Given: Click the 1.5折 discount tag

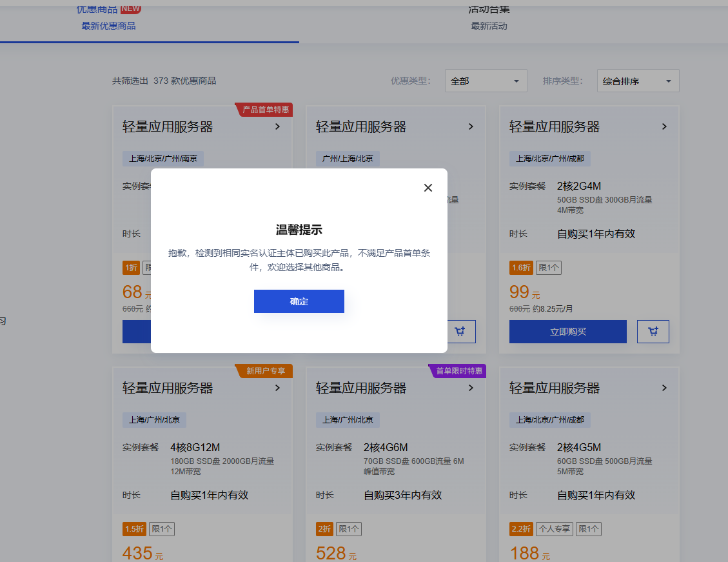Looking at the screenshot, I should click(x=134, y=529).
